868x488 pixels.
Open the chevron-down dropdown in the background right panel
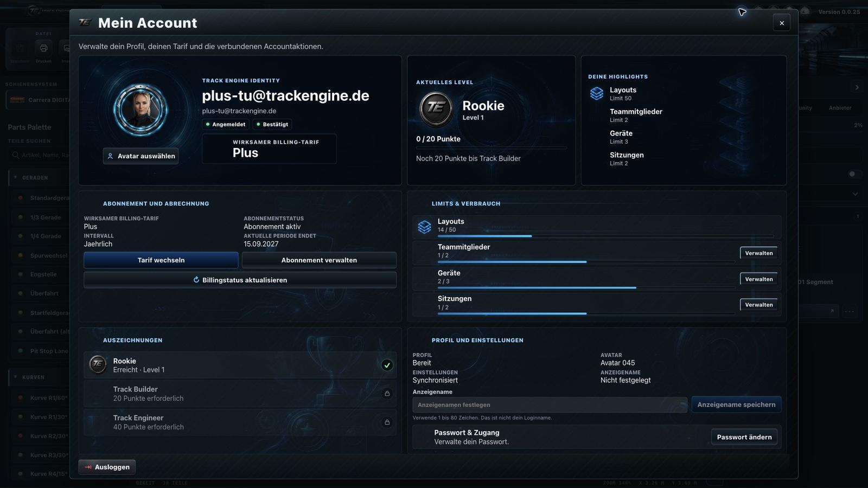tap(855, 194)
